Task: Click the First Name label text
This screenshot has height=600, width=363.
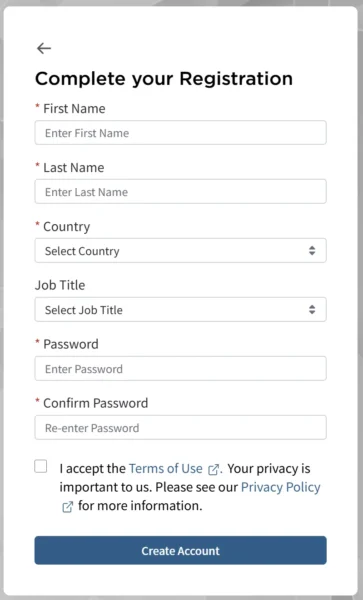Action: 74,109
